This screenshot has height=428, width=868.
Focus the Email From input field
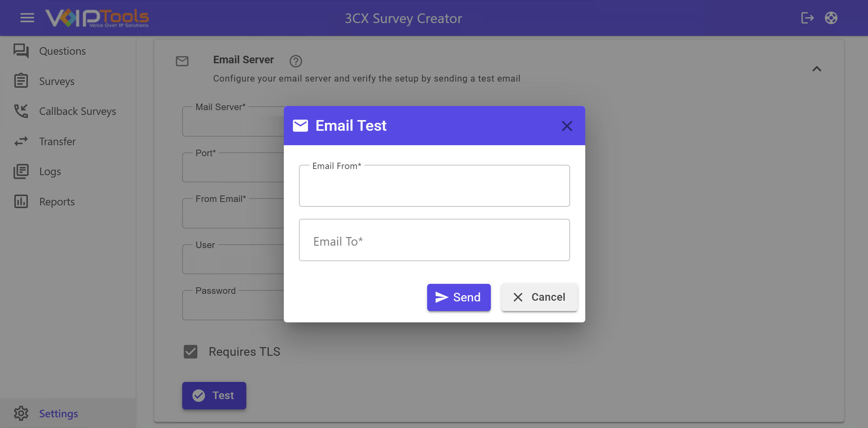click(434, 186)
